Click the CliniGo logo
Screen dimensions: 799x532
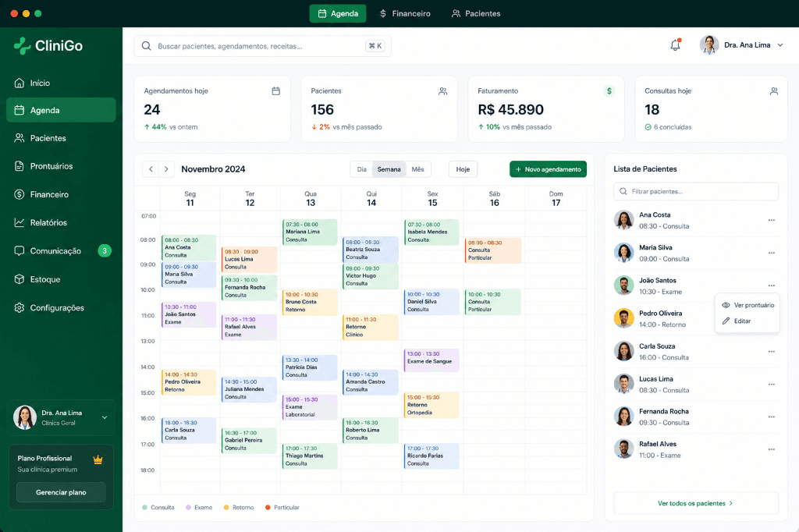pos(48,46)
